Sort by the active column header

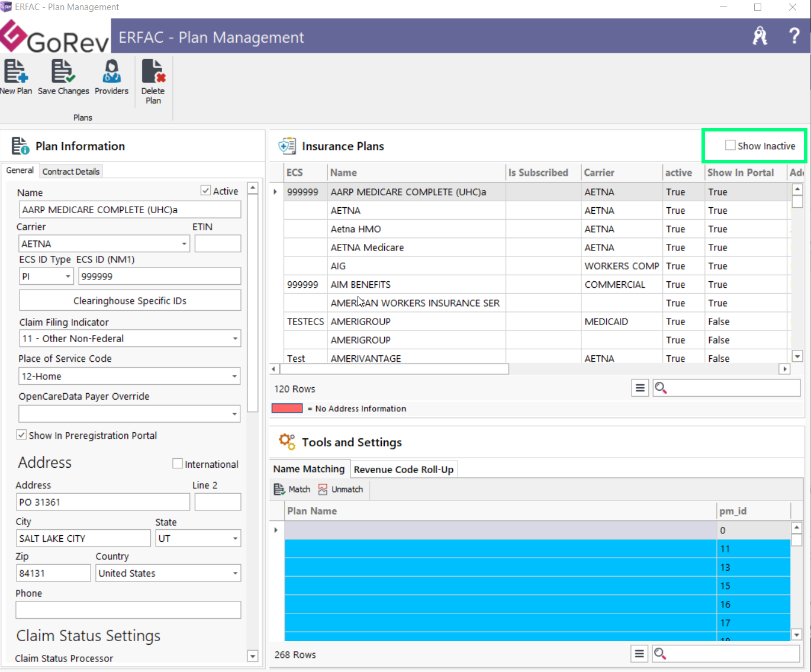coord(684,173)
